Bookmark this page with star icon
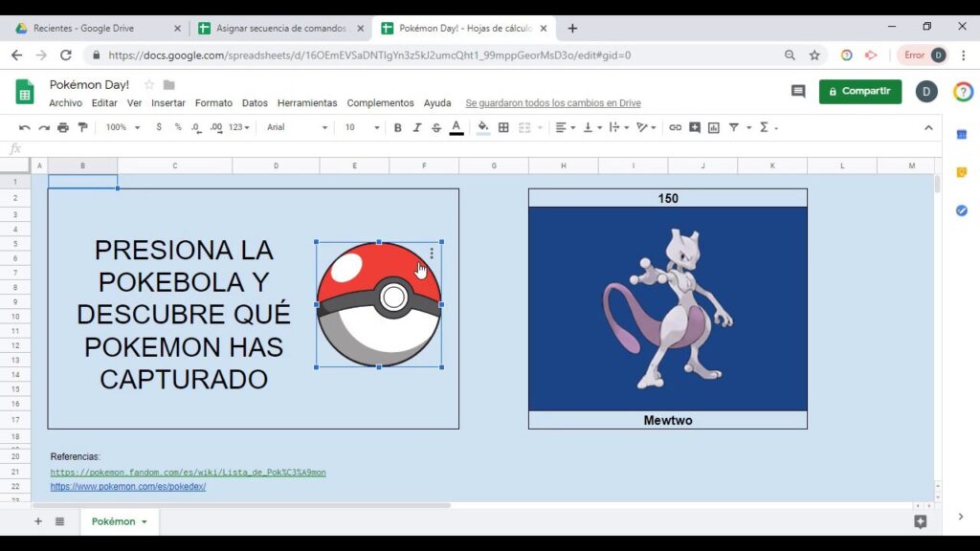 [814, 55]
